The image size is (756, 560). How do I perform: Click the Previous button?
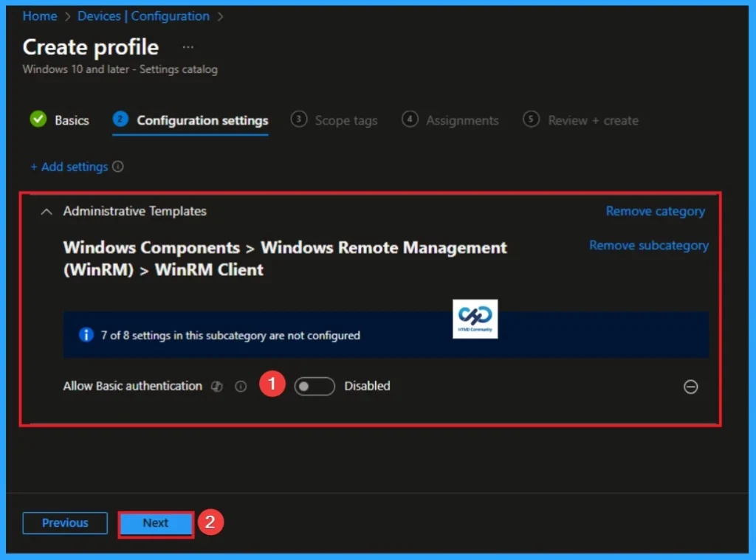point(64,523)
